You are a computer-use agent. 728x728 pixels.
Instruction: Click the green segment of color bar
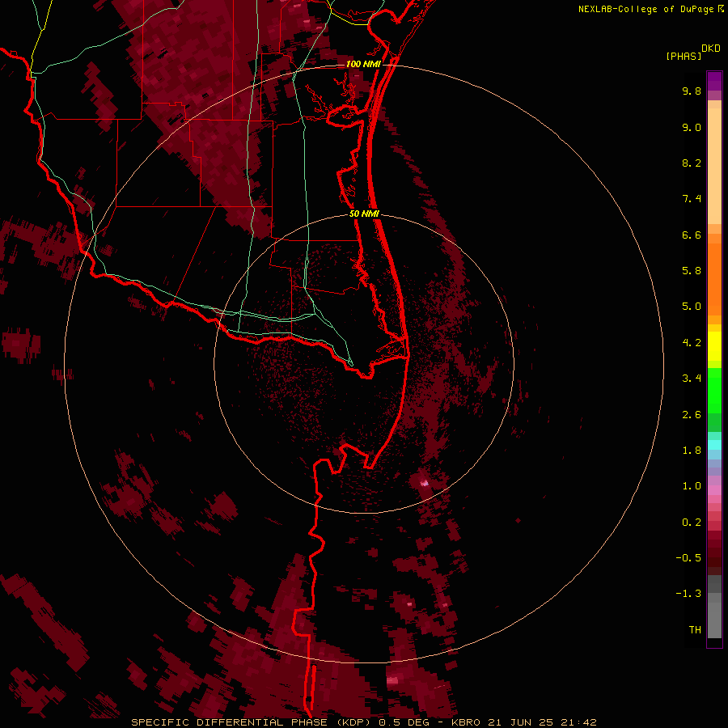click(x=714, y=391)
